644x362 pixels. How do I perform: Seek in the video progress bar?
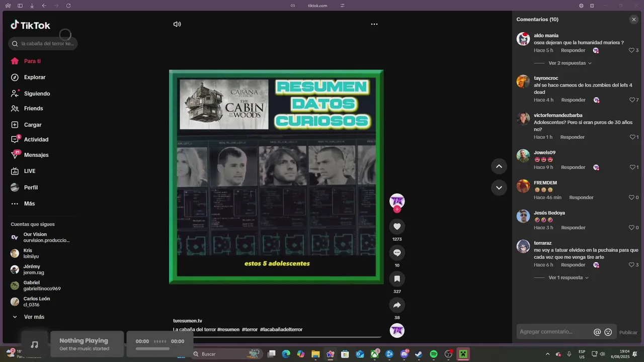[277, 337]
